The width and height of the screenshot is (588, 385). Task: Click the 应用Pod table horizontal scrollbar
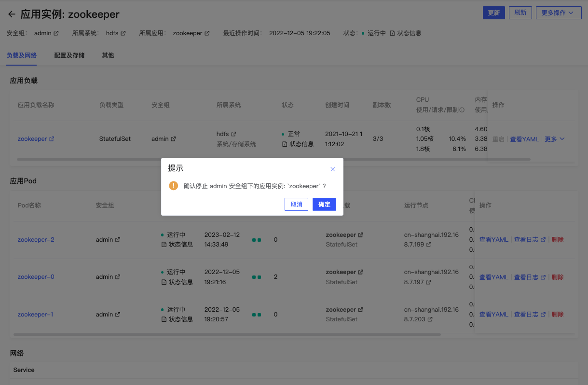[227, 334]
